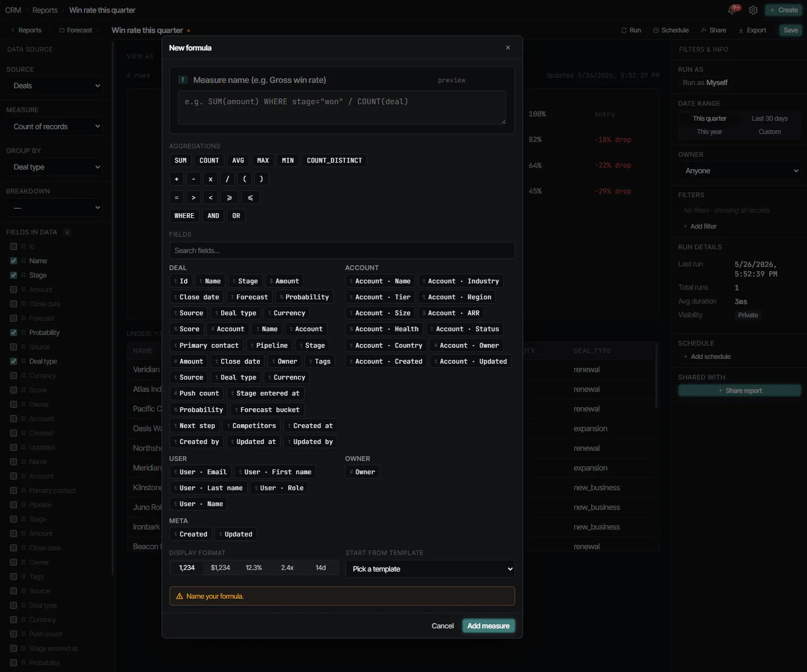Open the settings gear icon
This screenshot has height=672, width=807.
[753, 10]
